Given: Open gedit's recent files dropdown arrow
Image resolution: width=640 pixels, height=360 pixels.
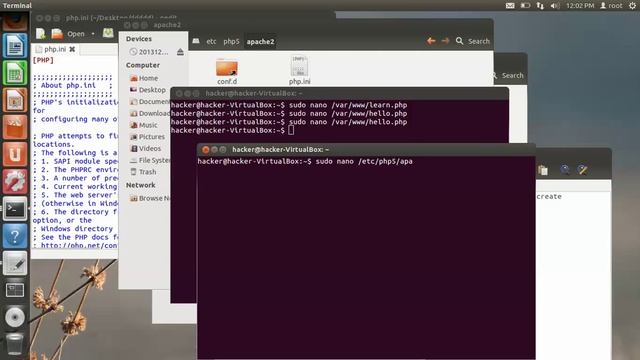Looking at the screenshot, I should (x=93, y=33).
